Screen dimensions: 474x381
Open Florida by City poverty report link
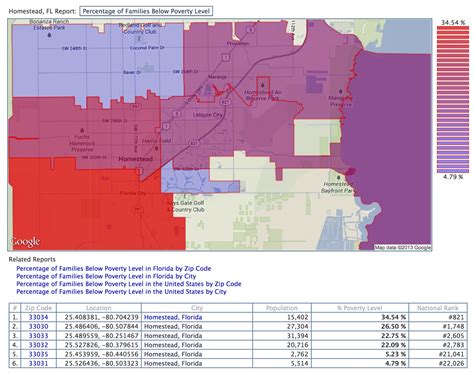tap(106, 276)
